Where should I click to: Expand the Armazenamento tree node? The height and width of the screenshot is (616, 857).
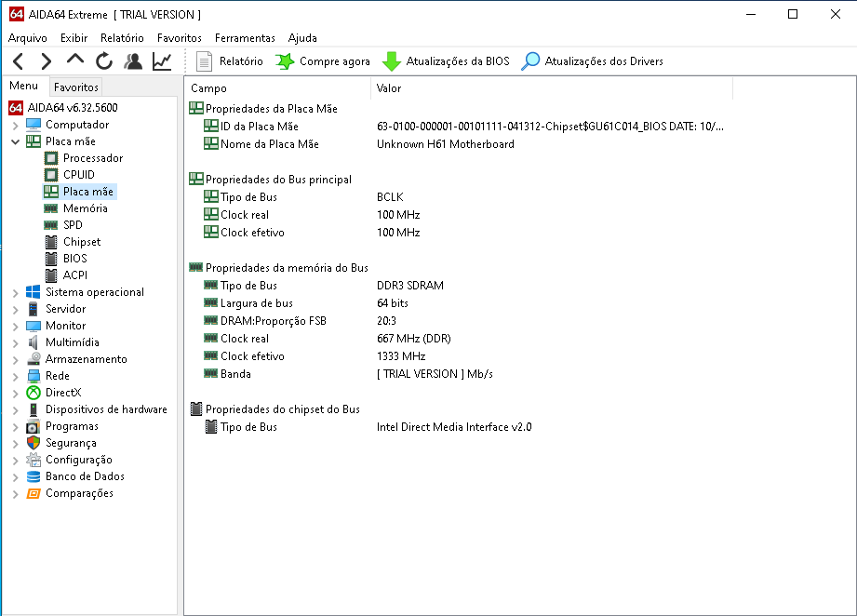[x=15, y=360]
